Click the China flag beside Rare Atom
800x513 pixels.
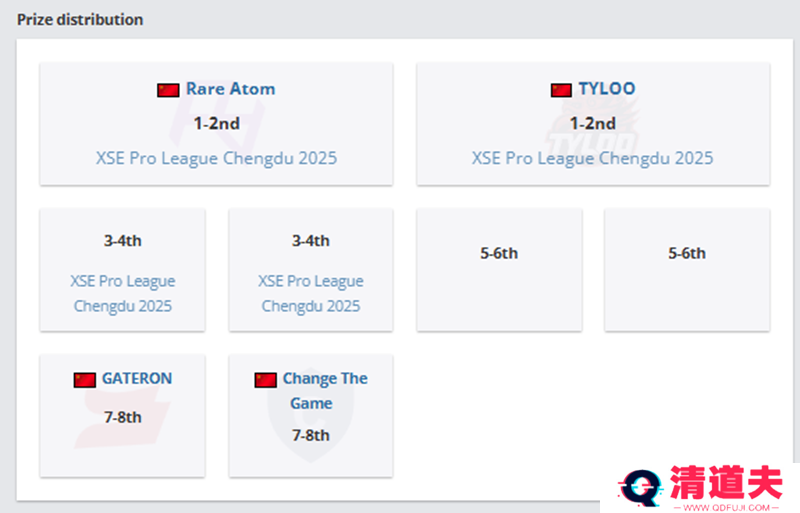[168, 90]
